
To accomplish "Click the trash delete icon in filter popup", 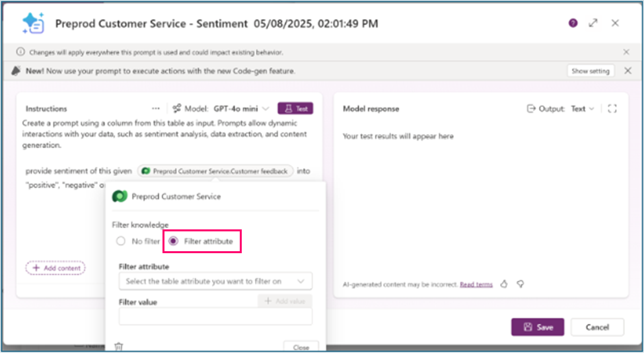I will tap(118, 346).
